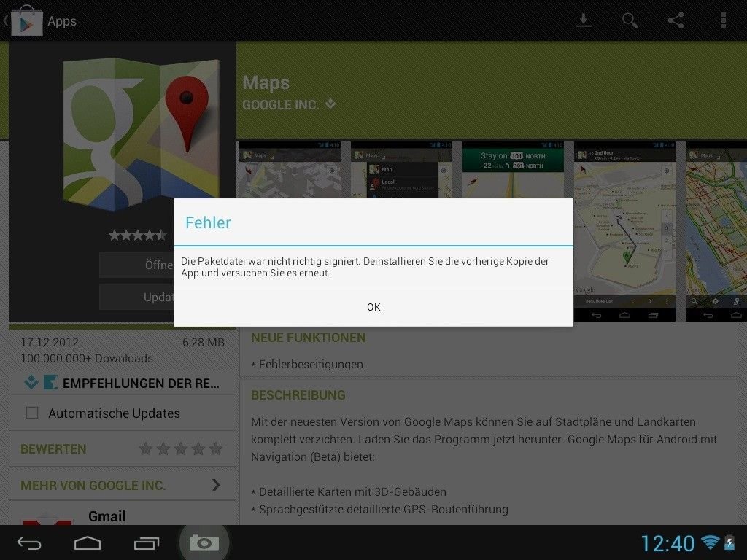Open Empfehlungen der Redaktion badge
The height and width of the screenshot is (560, 747).
click(122, 383)
